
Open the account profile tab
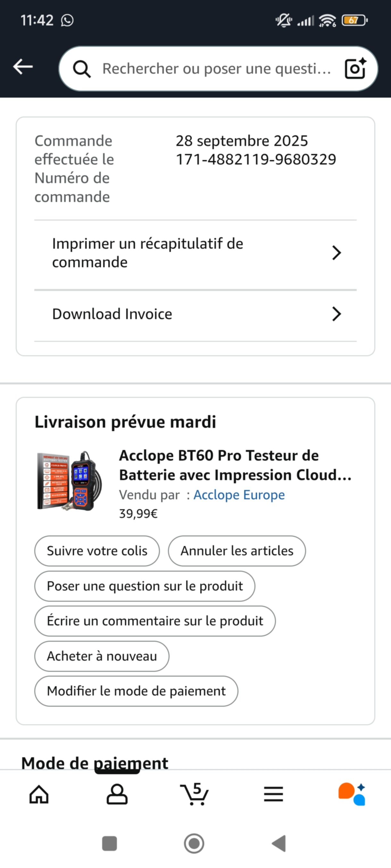[x=117, y=794]
